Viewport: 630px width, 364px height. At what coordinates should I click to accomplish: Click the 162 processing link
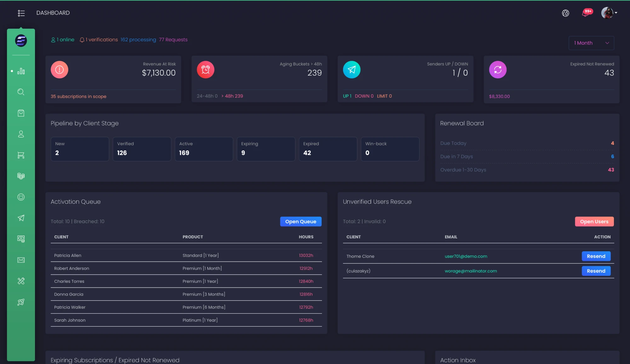138,40
